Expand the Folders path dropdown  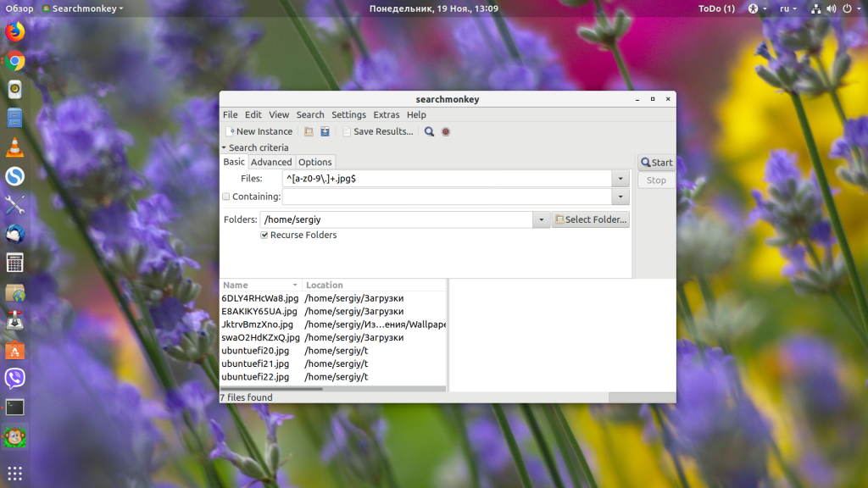pos(542,219)
